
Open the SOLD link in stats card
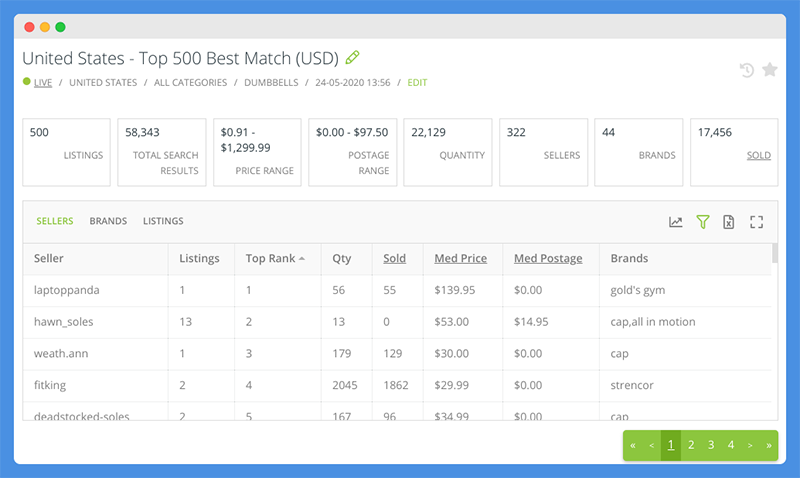click(x=759, y=155)
